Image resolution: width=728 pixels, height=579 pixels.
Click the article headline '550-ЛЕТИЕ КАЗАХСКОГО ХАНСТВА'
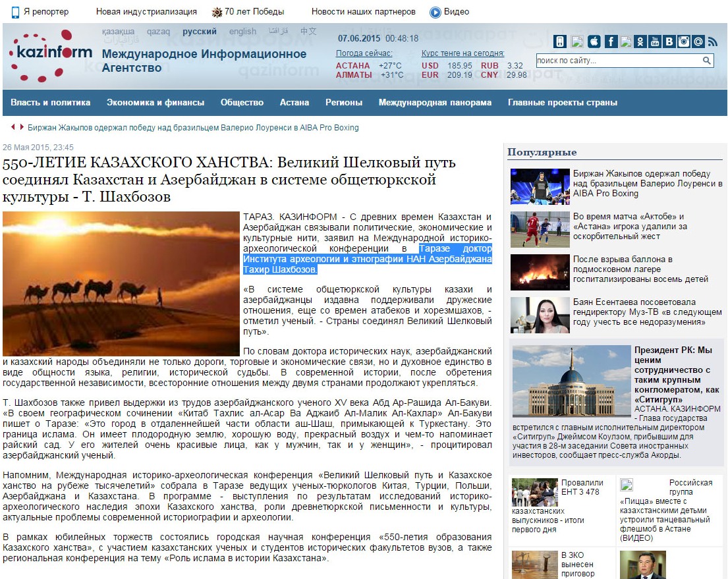click(x=229, y=180)
